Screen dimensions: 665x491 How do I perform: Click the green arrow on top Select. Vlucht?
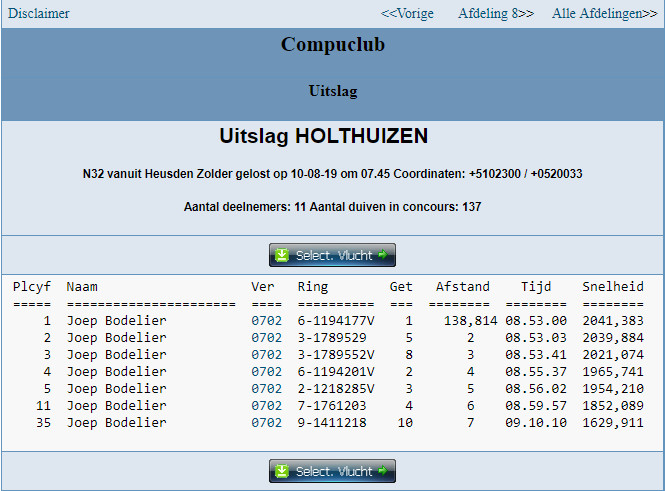coord(383,254)
